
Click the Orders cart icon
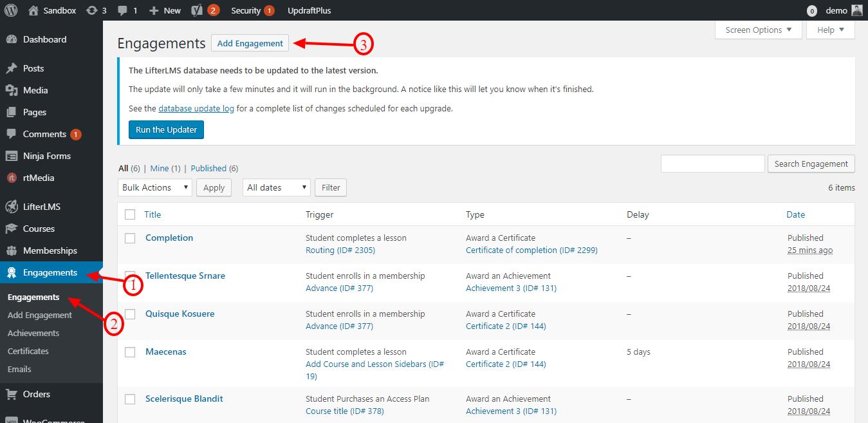pos(12,394)
